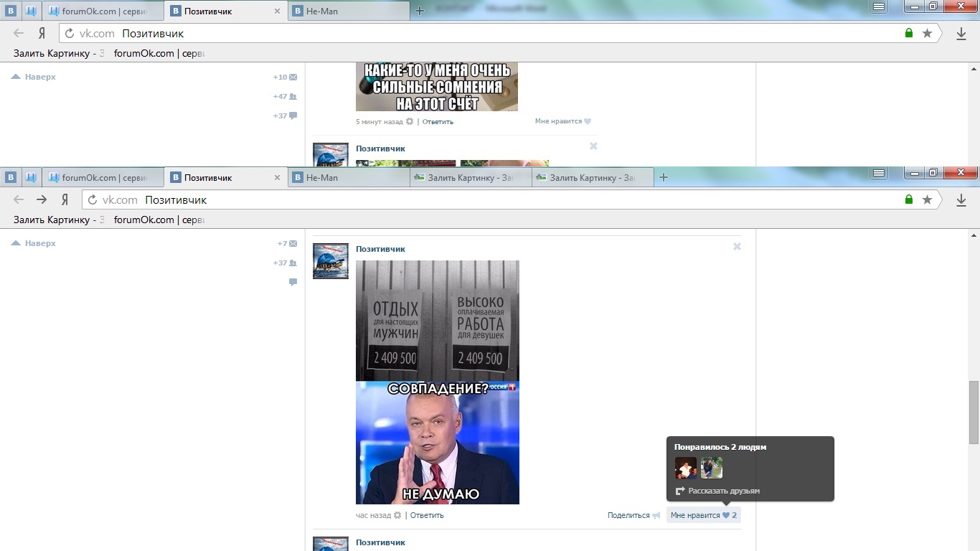Open browser menu in upper window
The image size is (980, 551).
click(879, 6)
